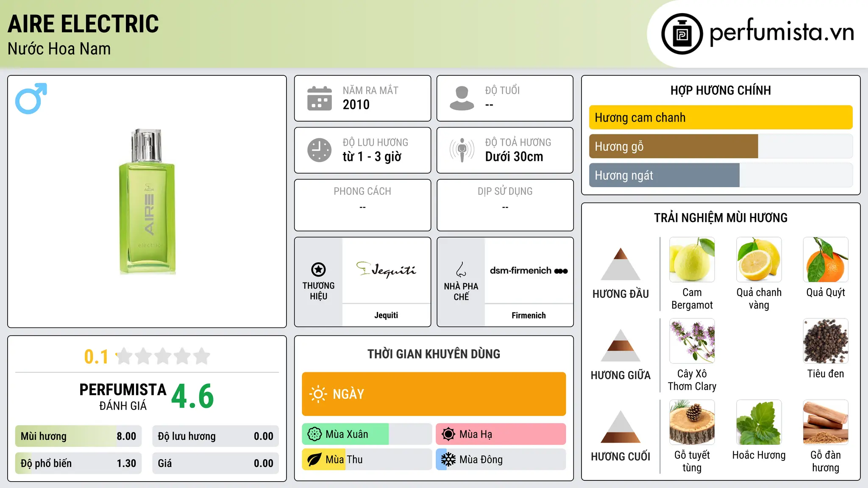Click the Độ phổ biến 1.30 score bar

pyautogui.click(x=78, y=463)
